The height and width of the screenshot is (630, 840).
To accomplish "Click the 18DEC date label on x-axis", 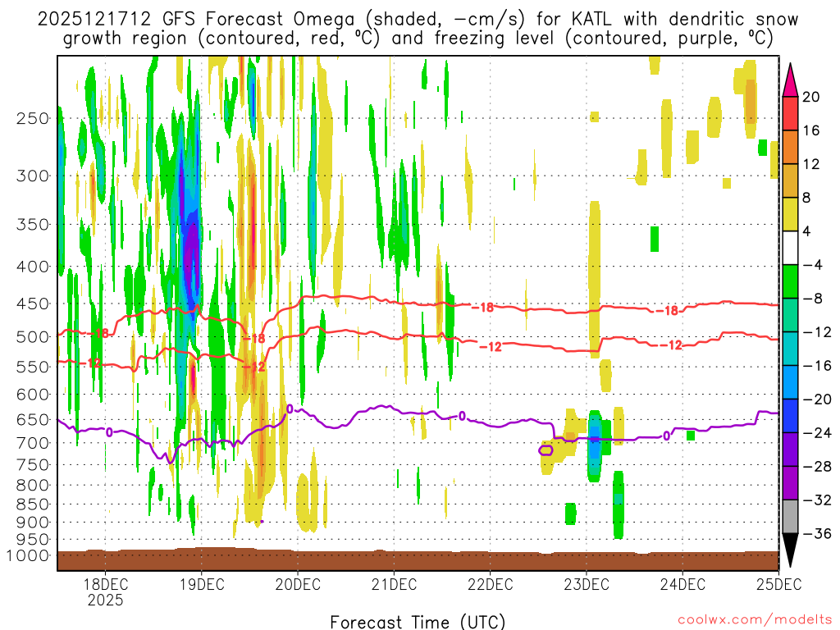I will pos(106,584).
